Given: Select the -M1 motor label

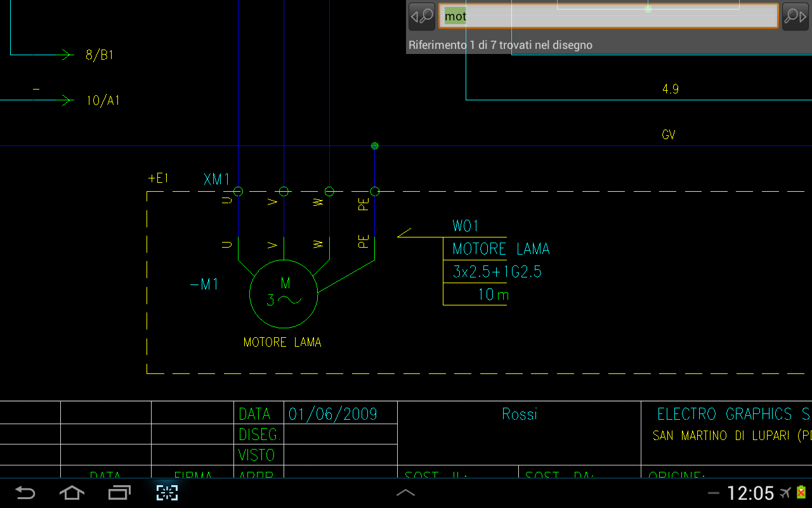Looking at the screenshot, I should (204, 284).
